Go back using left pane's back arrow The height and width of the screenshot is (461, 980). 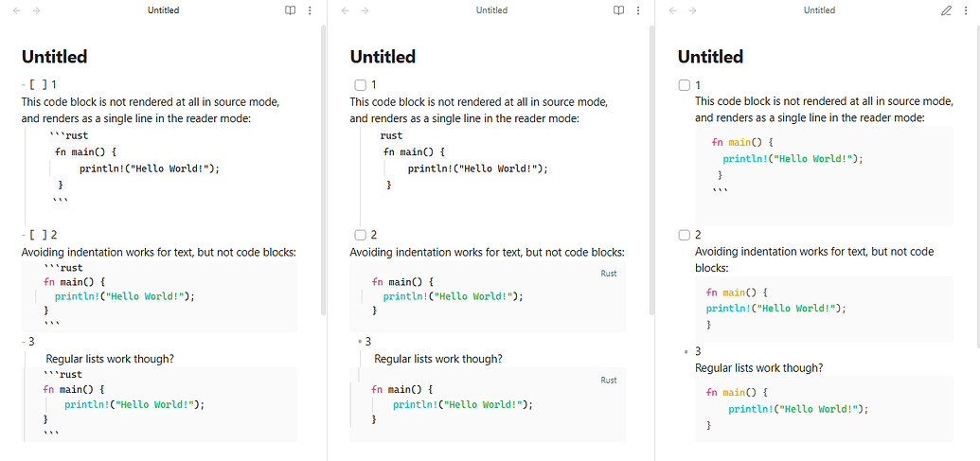point(17,10)
